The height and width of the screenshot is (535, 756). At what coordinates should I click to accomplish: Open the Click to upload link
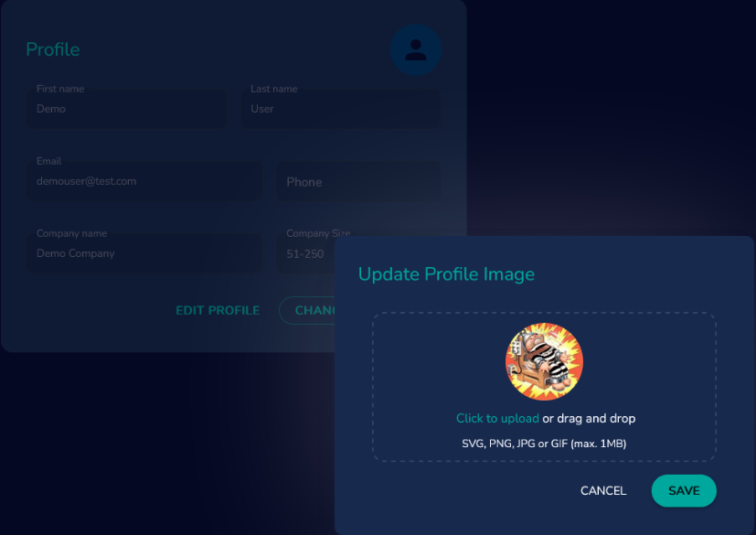click(497, 418)
